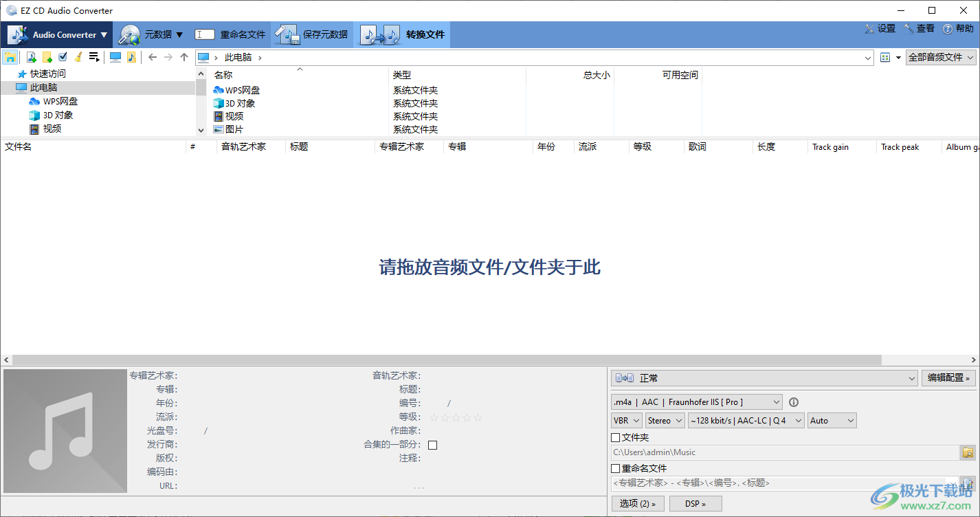Click the encoder info icon
The image size is (980, 517).
[794, 402]
